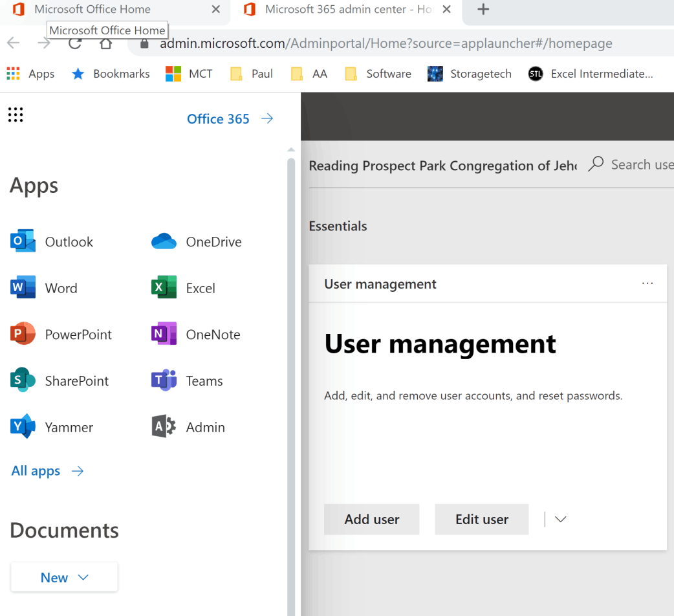Viewport: 674px width, 616px height.
Task: Open the PowerPoint app icon
Action: (x=23, y=335)
